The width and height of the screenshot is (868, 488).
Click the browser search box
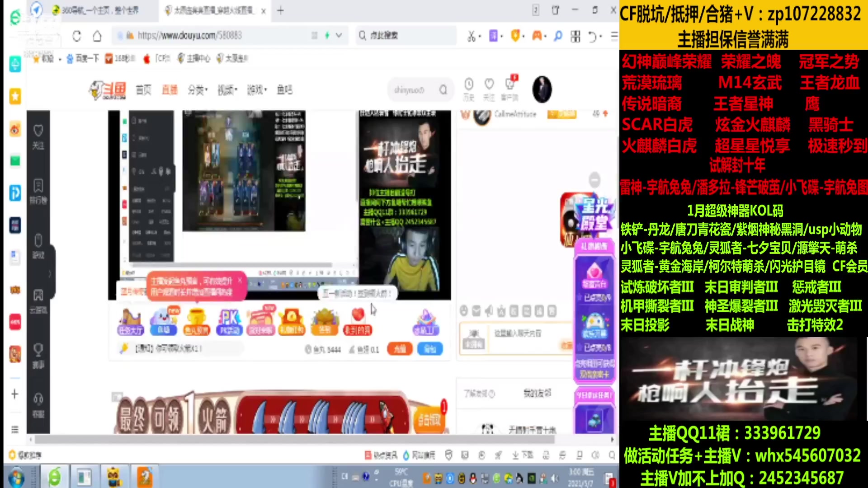407,35
